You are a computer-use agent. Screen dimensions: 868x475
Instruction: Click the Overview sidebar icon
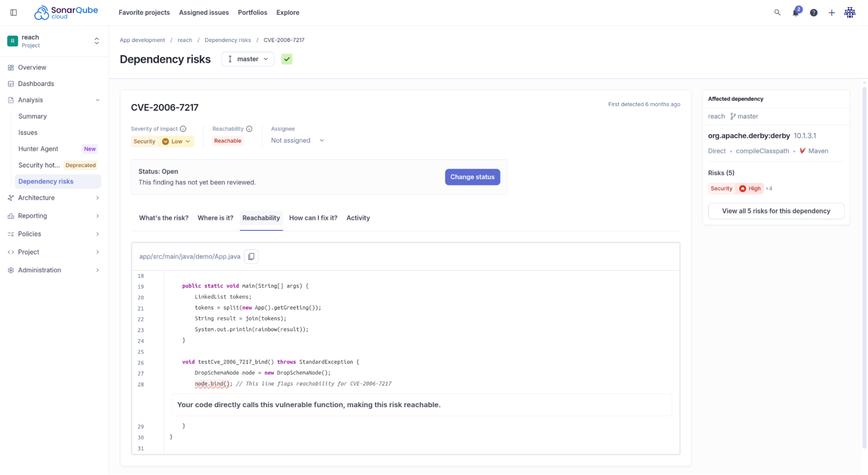point(11,67)
